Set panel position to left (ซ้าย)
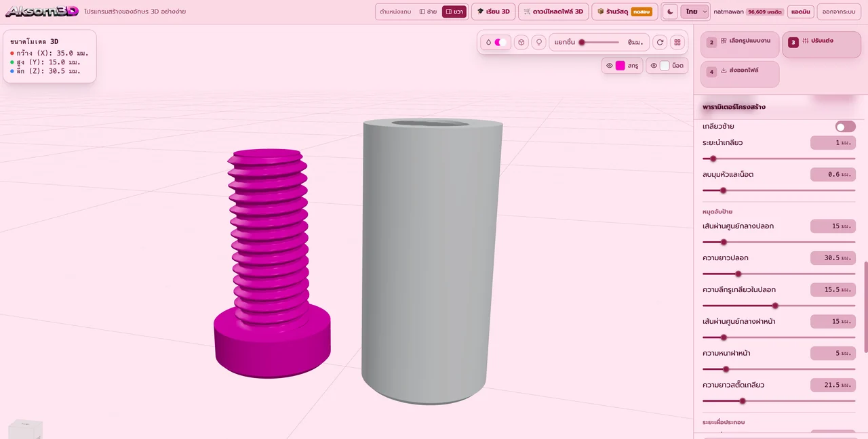 [x=428, y=12]
